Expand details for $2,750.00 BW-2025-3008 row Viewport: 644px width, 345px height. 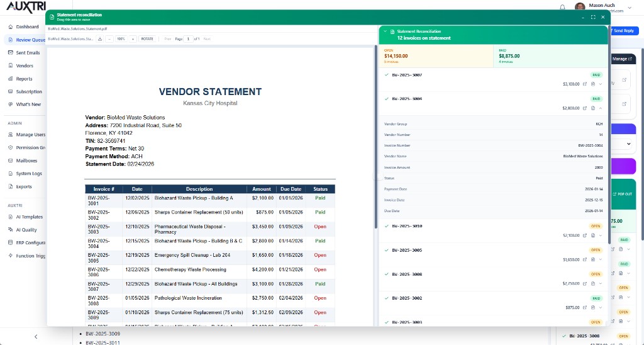pos(601,284)
